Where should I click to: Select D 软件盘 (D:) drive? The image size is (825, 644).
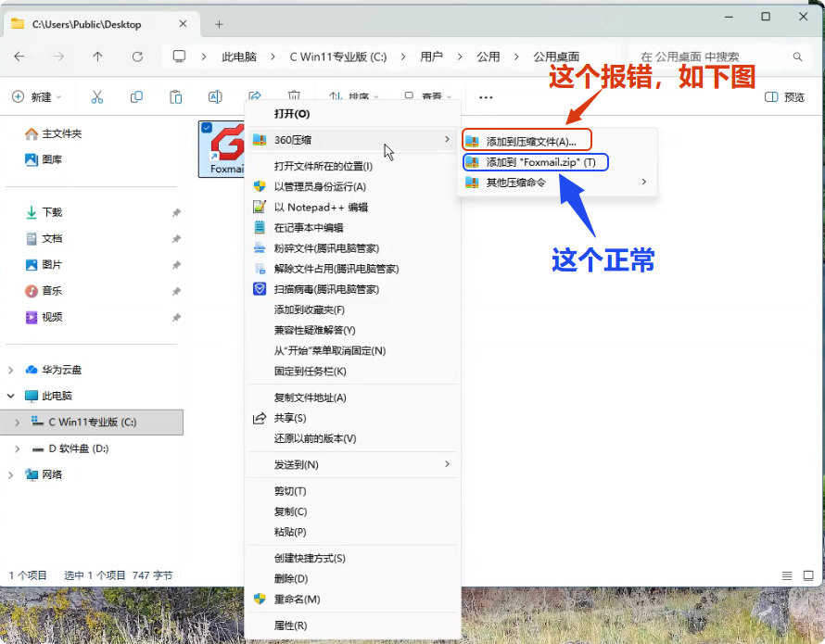(x=70, y=448)
